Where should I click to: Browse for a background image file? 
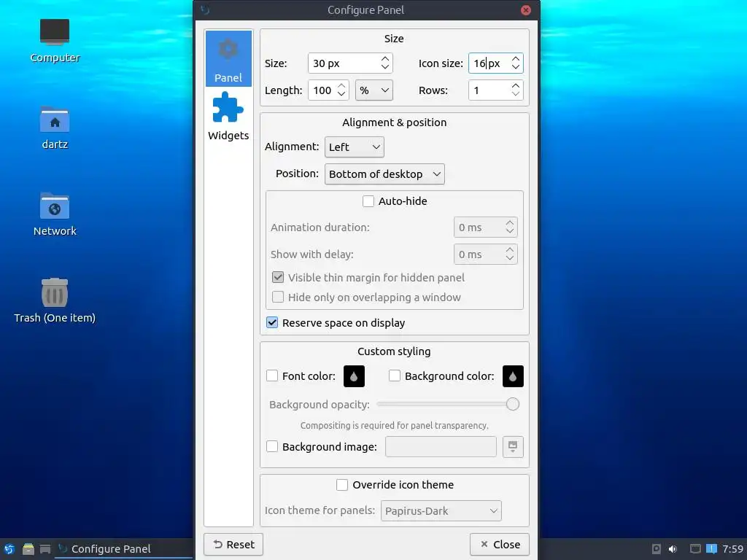(x=513, y=447)
